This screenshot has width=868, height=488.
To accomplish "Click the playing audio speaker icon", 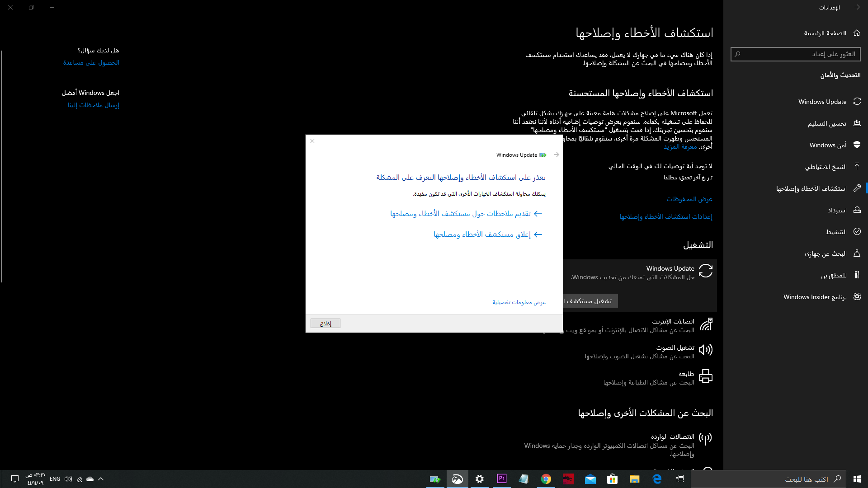I will pyautogui.click(x=705, y=350).
